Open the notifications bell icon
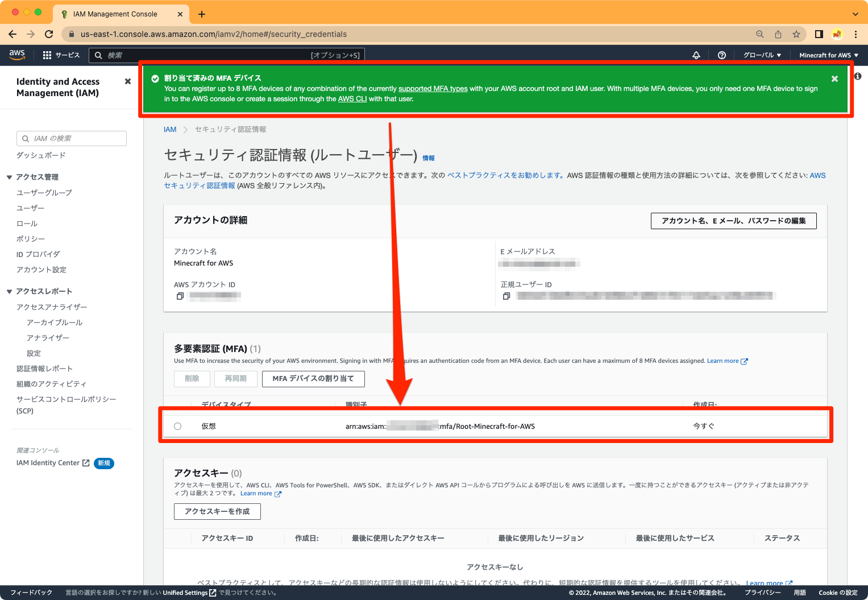The height and width of the screenshot is (600, 868). (x=696, y=55)
